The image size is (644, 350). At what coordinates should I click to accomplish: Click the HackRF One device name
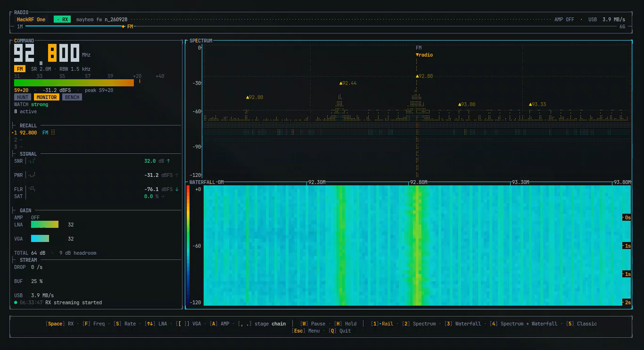pyautogui.click(x=31, y=19)
